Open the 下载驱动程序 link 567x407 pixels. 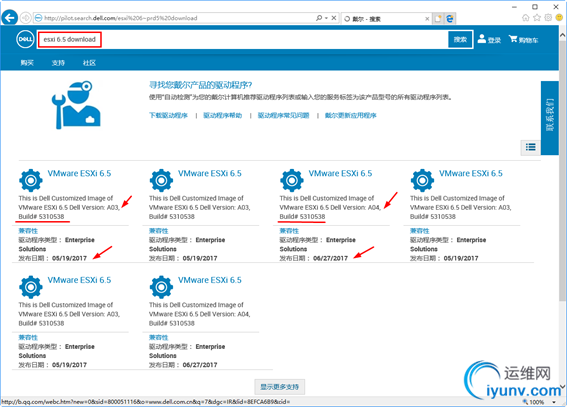pyautogui.click(x=169, y=115)
